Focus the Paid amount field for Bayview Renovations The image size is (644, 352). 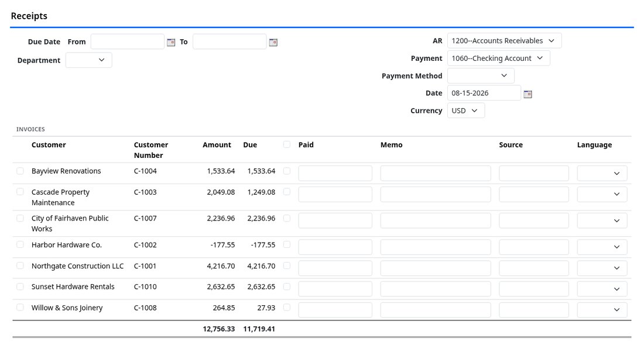click(335, 173)
